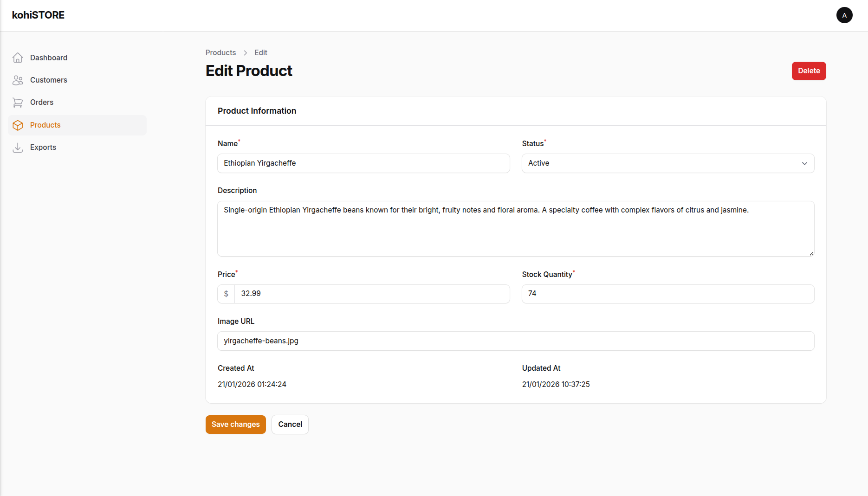Focus the Name input field

(363, 163)
